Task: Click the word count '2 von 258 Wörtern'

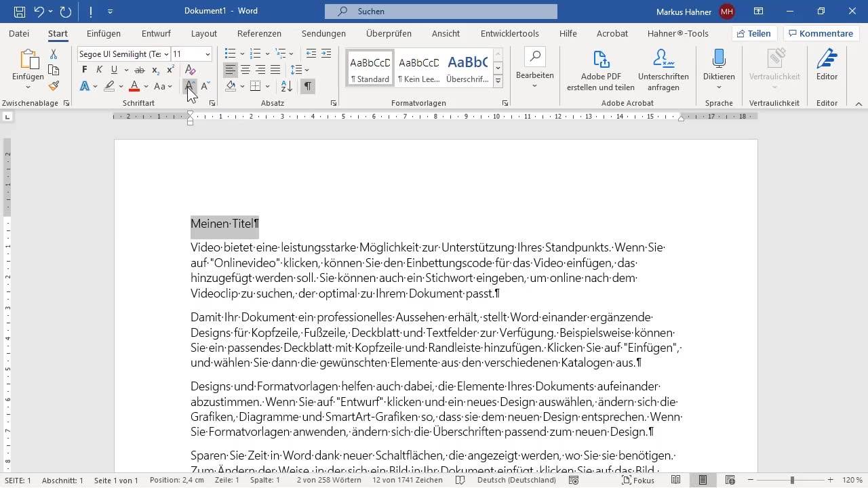Action: [328, 480]
